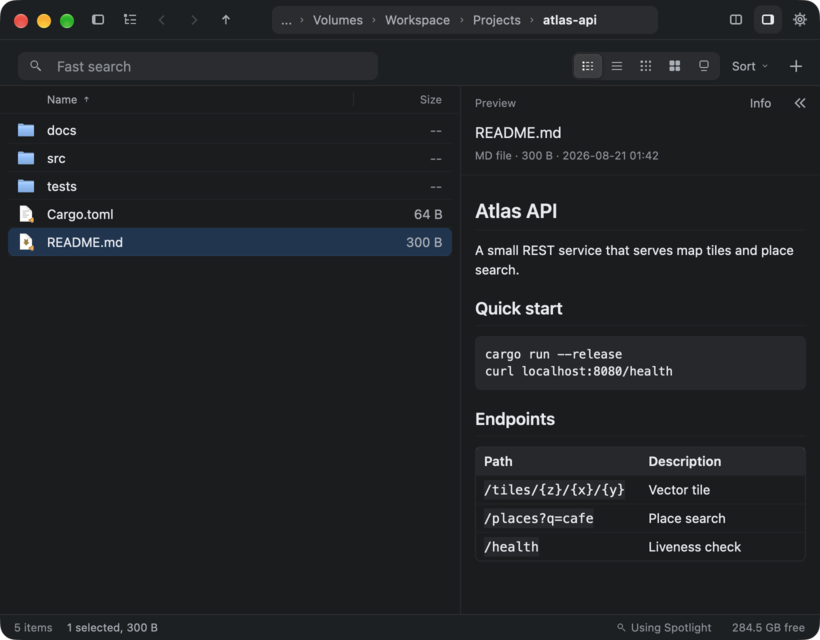Open the settings gear
Screen dimensions: 820x640
800,20
